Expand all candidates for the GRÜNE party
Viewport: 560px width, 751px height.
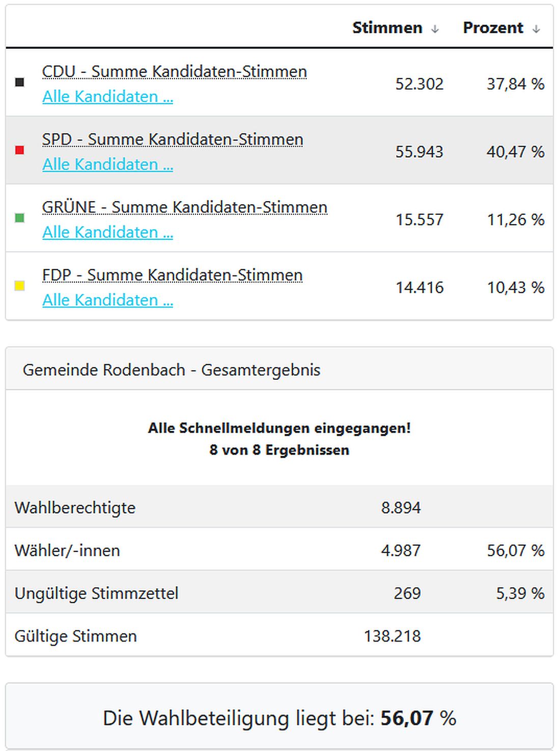click(108, 232)
